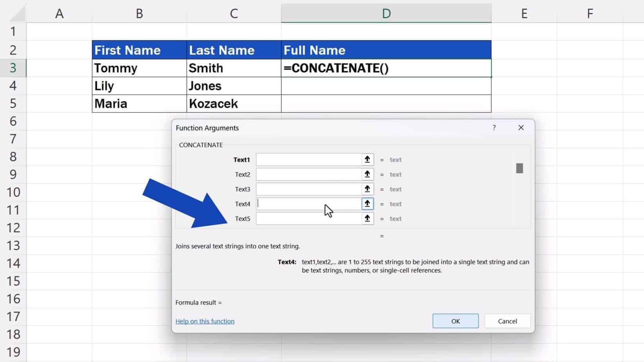Click inside the Text2 input field
Viewport: 644px width, 362px height.
310,174
